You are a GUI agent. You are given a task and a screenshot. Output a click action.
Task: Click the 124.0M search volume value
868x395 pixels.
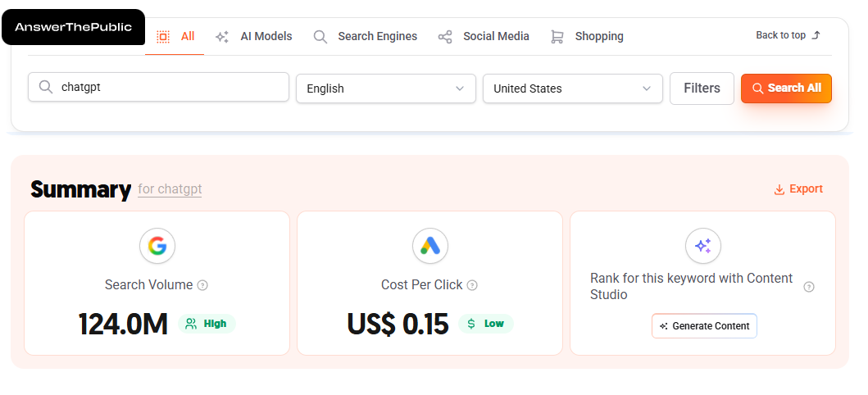123,325
